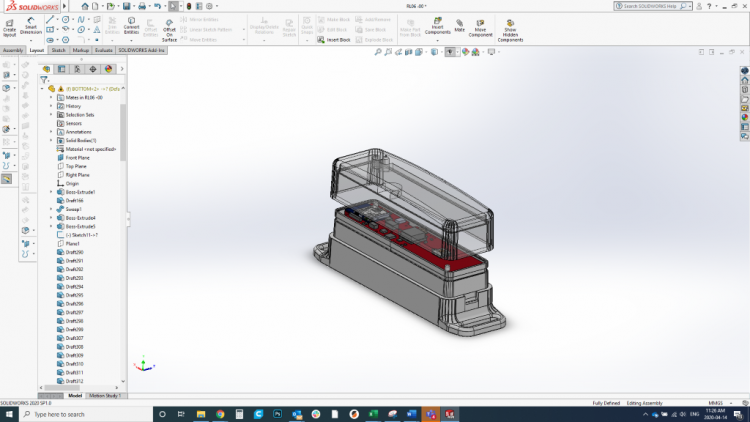Open the FeatureManager design tree tab
750x422 pixels.
(46, 69)
